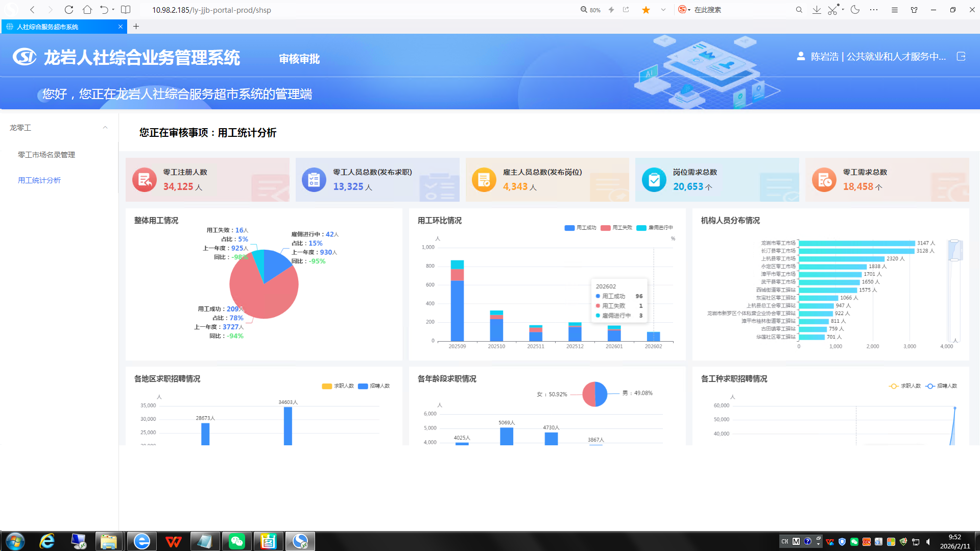Open a new browser tab
Screen dimensions: 980x551
coord(136,27)
